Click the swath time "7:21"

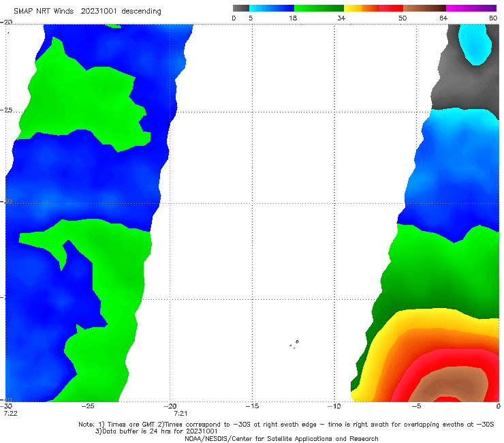(180, 414)
